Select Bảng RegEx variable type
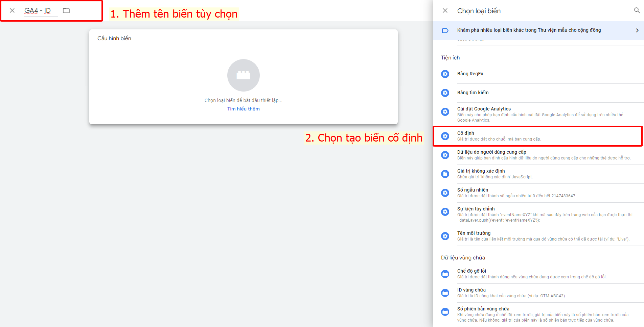The image size is (644, 327). 538,74
